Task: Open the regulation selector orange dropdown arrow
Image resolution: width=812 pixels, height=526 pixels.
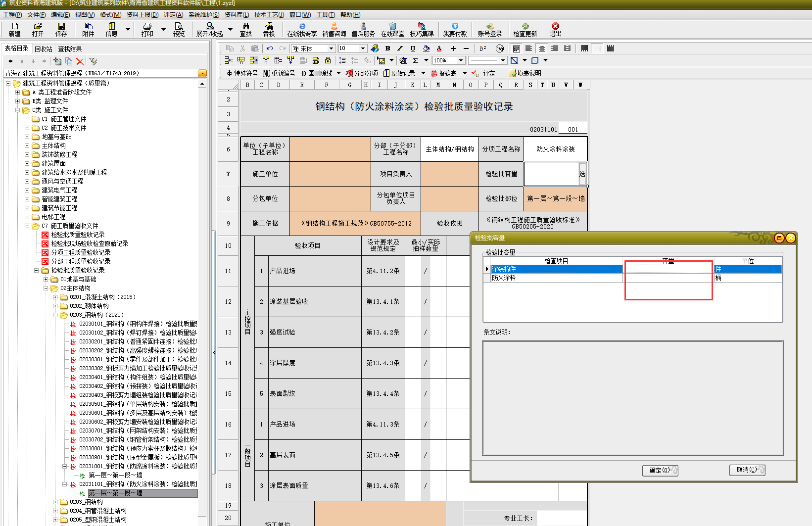Action: (x=202, y=73)
